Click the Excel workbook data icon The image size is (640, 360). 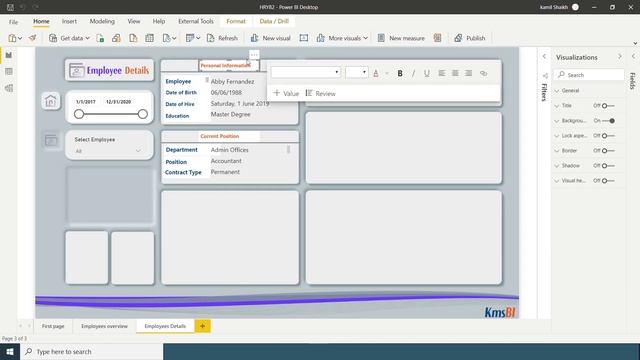coord(100,38)
